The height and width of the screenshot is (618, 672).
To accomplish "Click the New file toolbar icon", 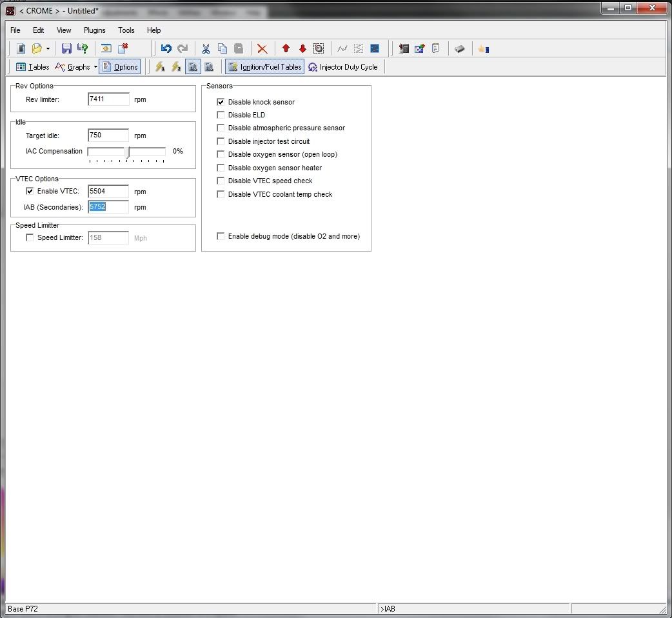I will tap(21, 48).
